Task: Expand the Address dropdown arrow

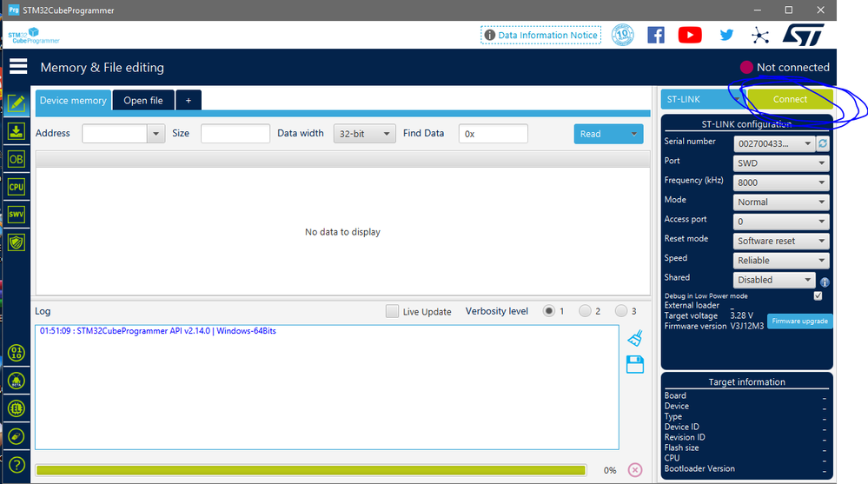Action: pos(156,134)
